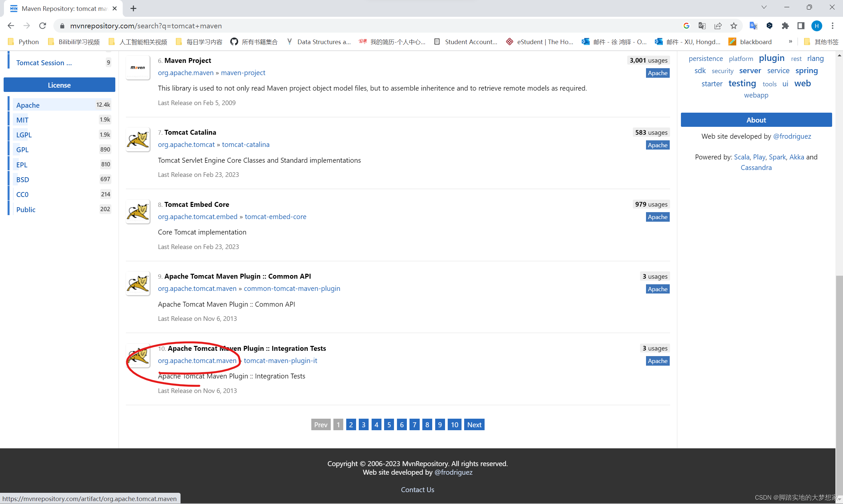Open the 人工智能相关视频 bookmark folder

[x=138, y=42]
